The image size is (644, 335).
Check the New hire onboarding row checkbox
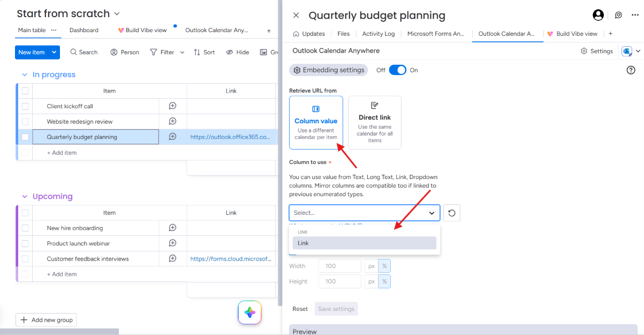click(x=25, y=228)
